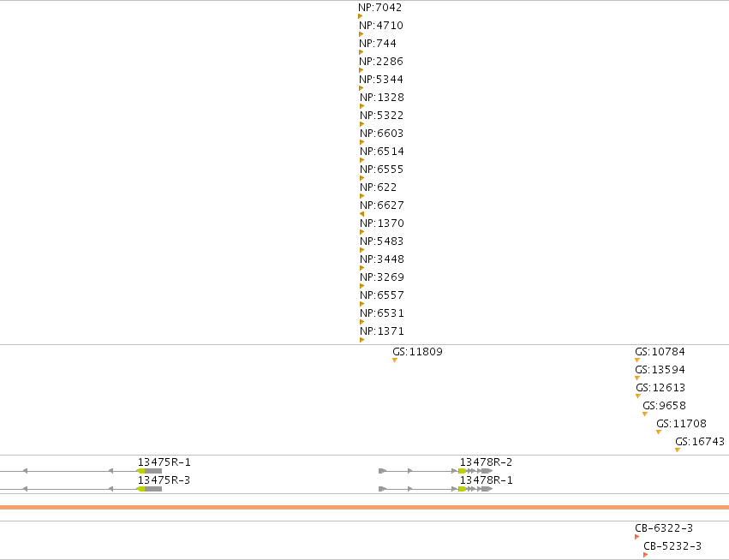Viewport: 729px width, 560px height.
Task: Select the NP:6603 label
Action: pos(382,134)
